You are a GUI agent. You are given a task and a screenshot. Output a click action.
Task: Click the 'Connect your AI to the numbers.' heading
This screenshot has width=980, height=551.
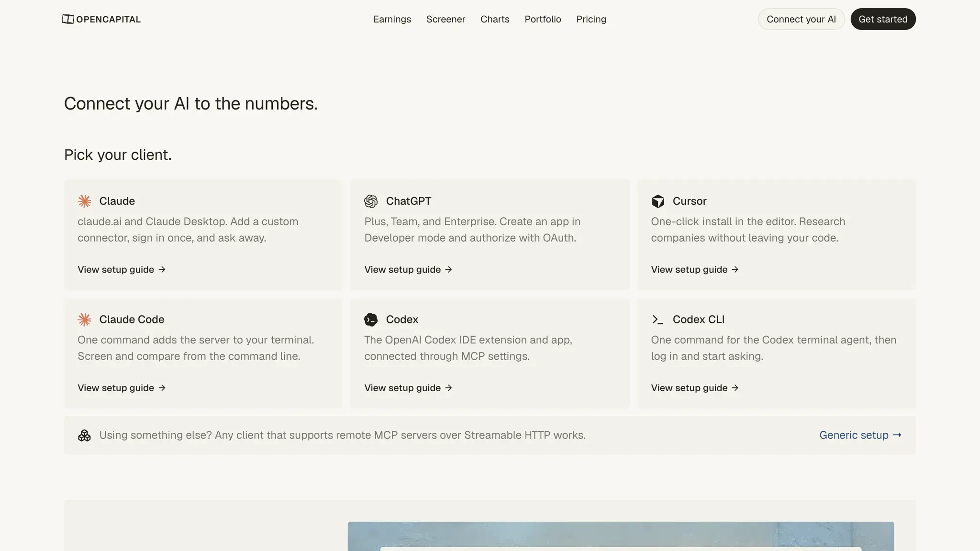pyautogui.click(x=191, y=104)
